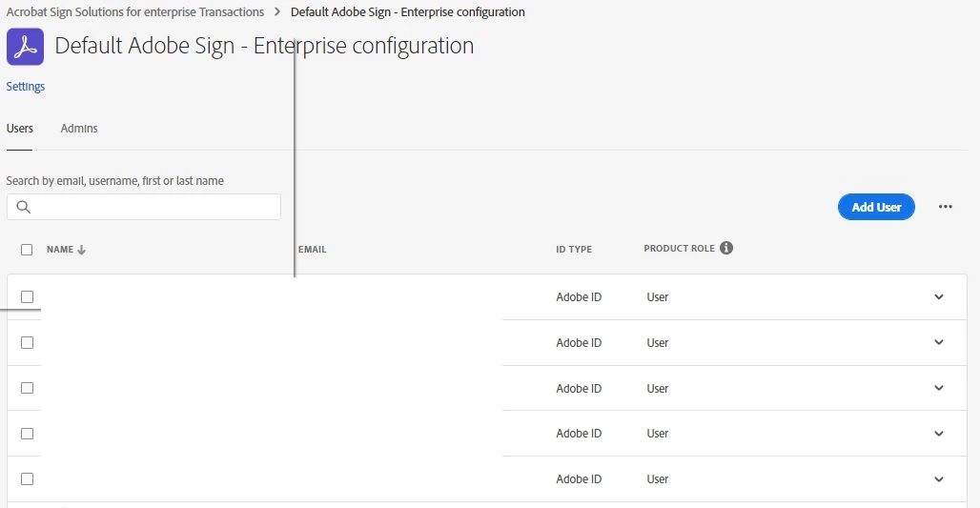Click the Product Role info icon
The image size is (980, 508).
[x=726, y=248]
